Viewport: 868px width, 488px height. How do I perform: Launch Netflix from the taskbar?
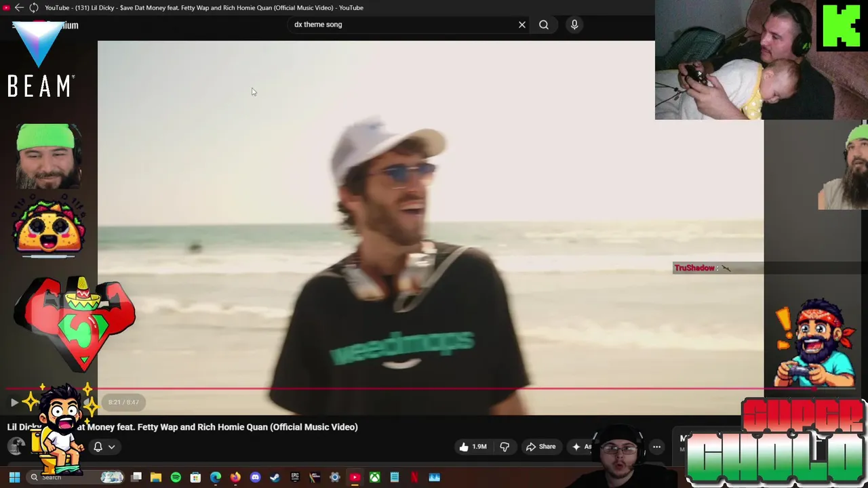pos(414,478)
